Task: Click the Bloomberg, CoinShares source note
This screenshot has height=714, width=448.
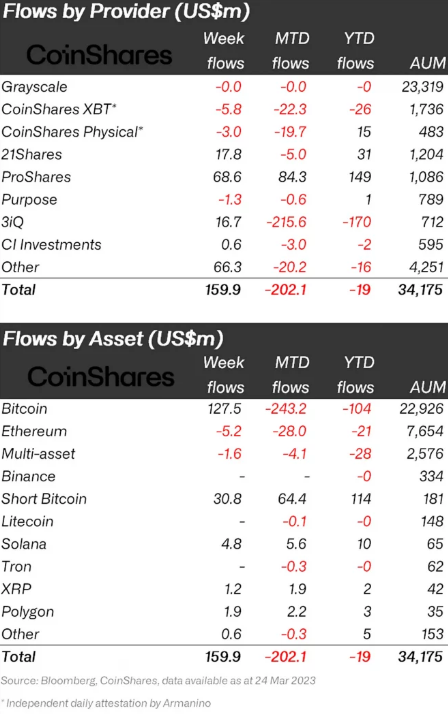Action: coord(158,681)
